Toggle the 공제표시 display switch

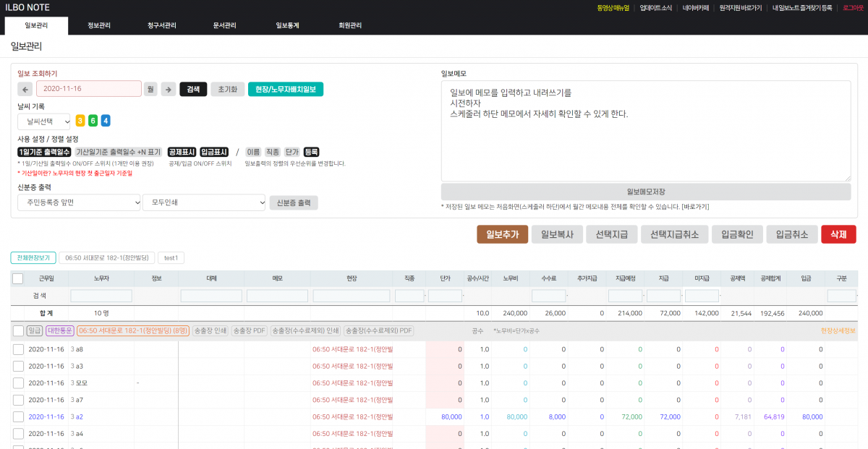click(182, 152)
